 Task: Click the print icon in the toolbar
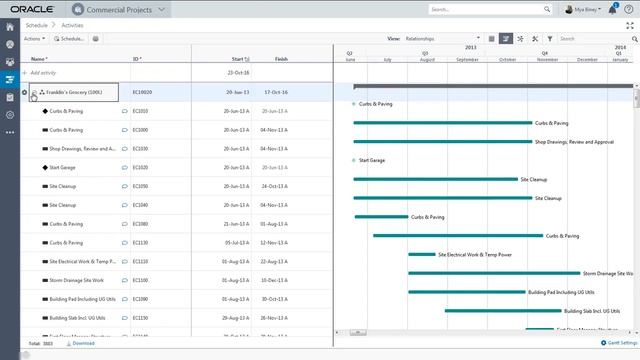[x=96, y=39]
